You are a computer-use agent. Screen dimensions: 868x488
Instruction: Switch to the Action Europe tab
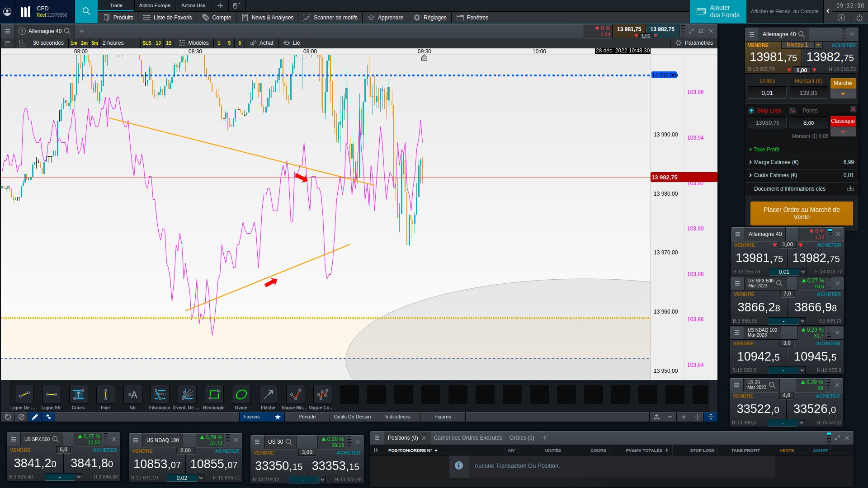(x=155, y=5)
